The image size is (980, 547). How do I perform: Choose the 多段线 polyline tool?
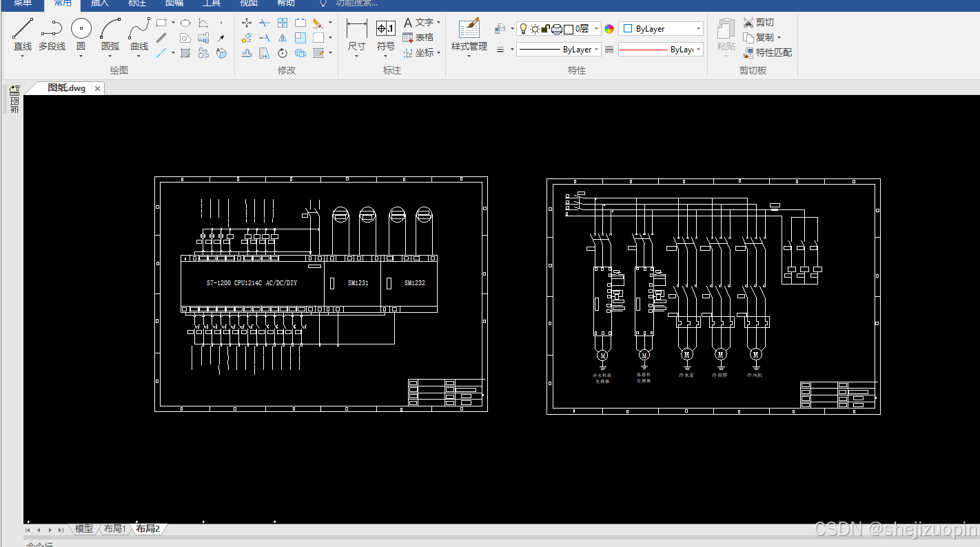52,35
